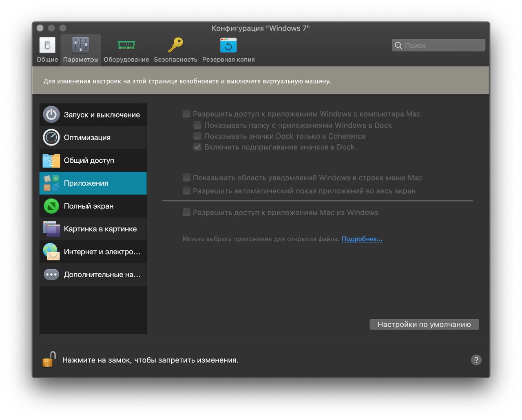Click the power icon for Запуск и выключение
Screen dimensions: 522x420
pos(51,115)
